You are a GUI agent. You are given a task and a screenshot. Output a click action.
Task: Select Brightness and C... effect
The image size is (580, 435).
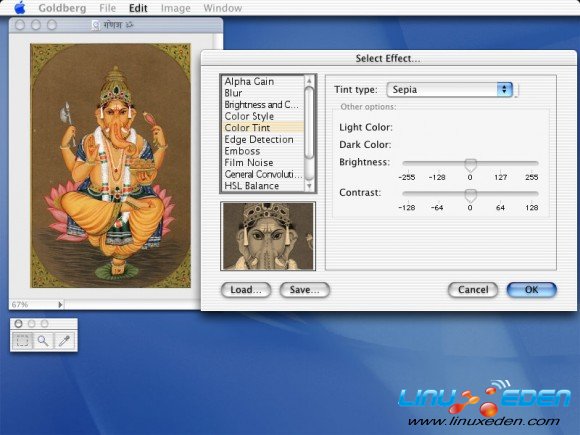[x=263, y=105]
